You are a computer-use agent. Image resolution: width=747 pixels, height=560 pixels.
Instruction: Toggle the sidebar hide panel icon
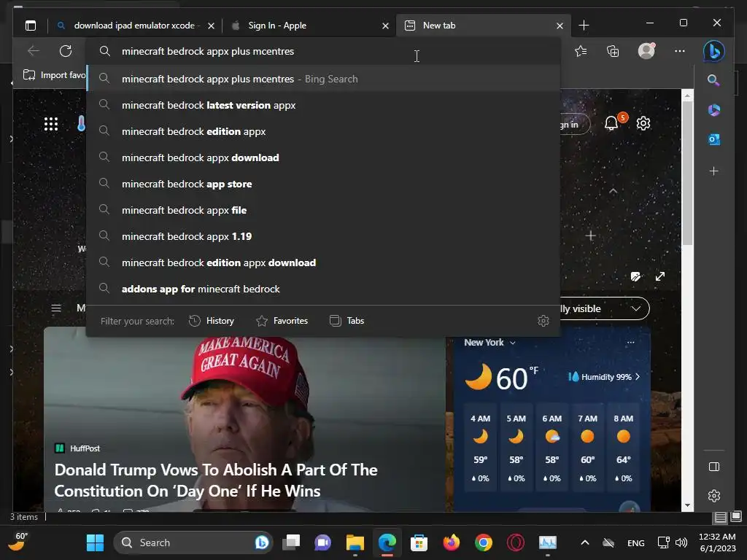[x=713, y=467]
